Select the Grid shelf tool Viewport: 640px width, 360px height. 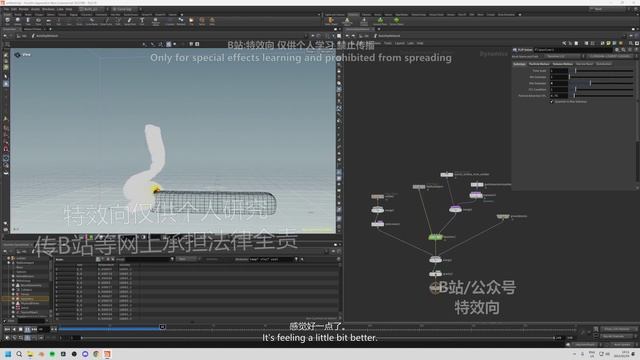(48, 21)
